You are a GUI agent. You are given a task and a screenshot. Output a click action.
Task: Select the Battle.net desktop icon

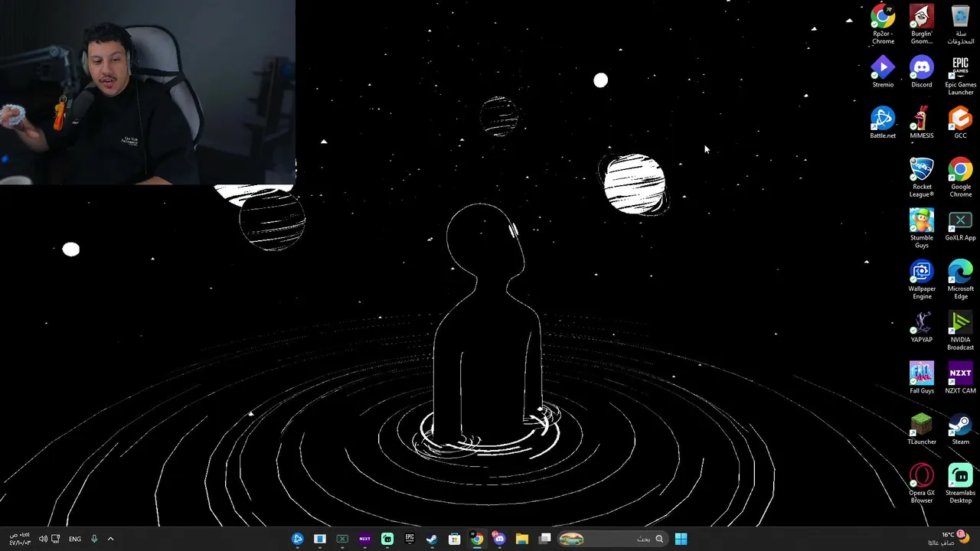pyautogui.click(x=883, y=122)
